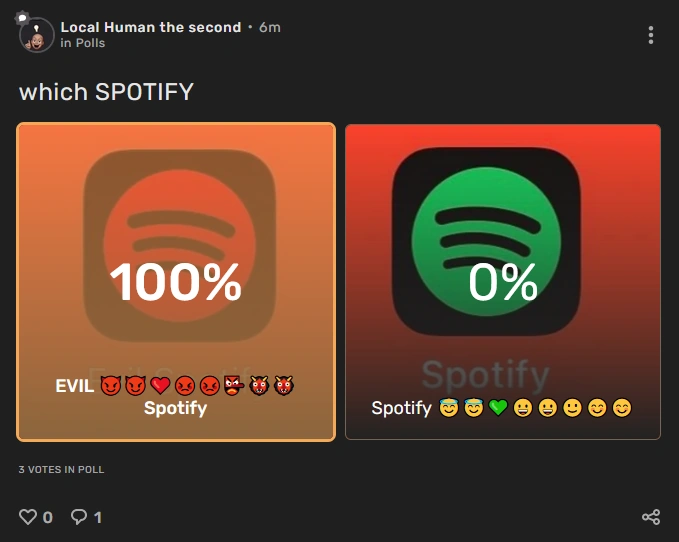Open comments via speech bubble icon
This screenshot has width=679, height=542.
click(x=79, y=517)
